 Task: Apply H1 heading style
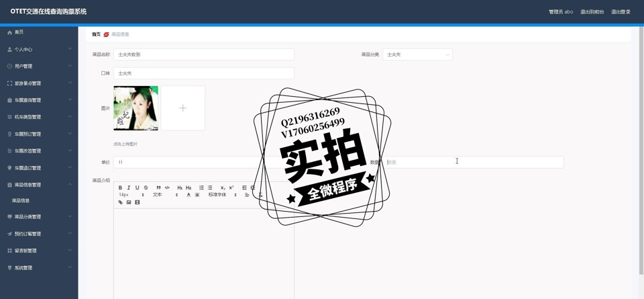tap(180, 187)
